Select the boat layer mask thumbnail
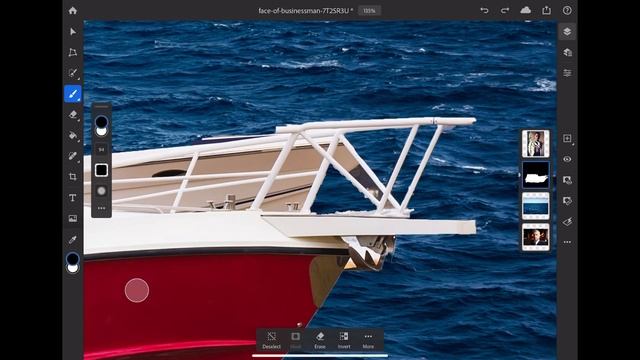The height and width of the screenshot is (360, 640). point(536,175)
